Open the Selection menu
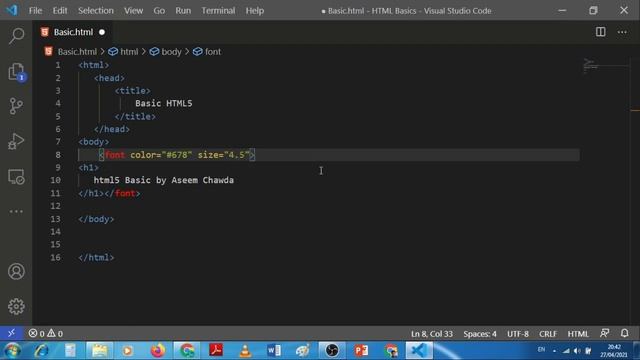 pos(96,11)
